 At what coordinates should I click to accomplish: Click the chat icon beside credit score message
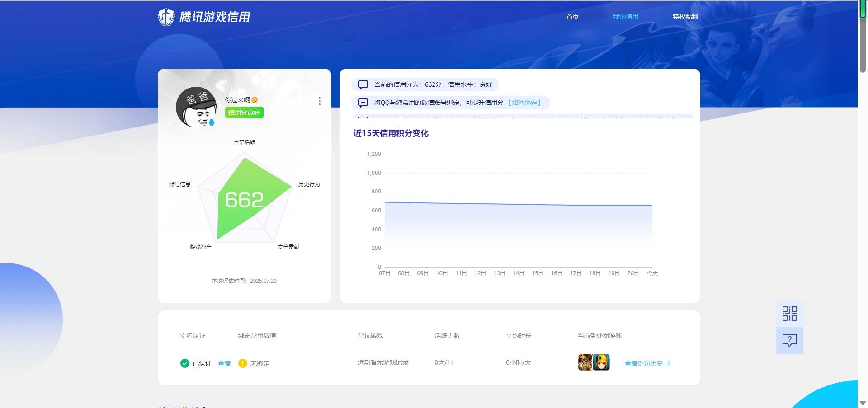[x=363, y=84]
